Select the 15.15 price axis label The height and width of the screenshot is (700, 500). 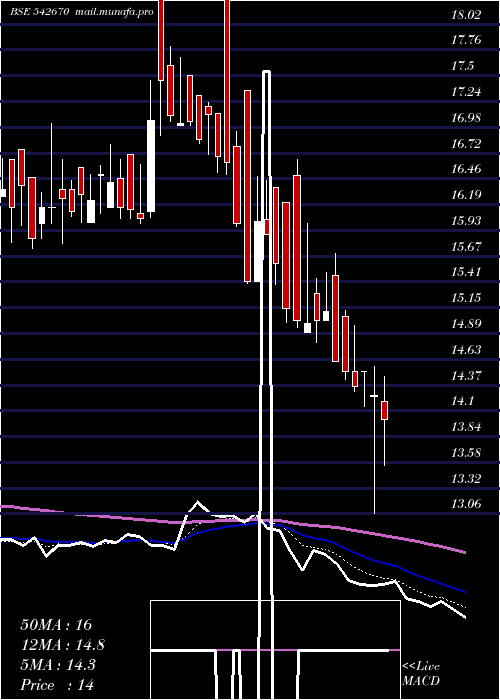(466, 298)
